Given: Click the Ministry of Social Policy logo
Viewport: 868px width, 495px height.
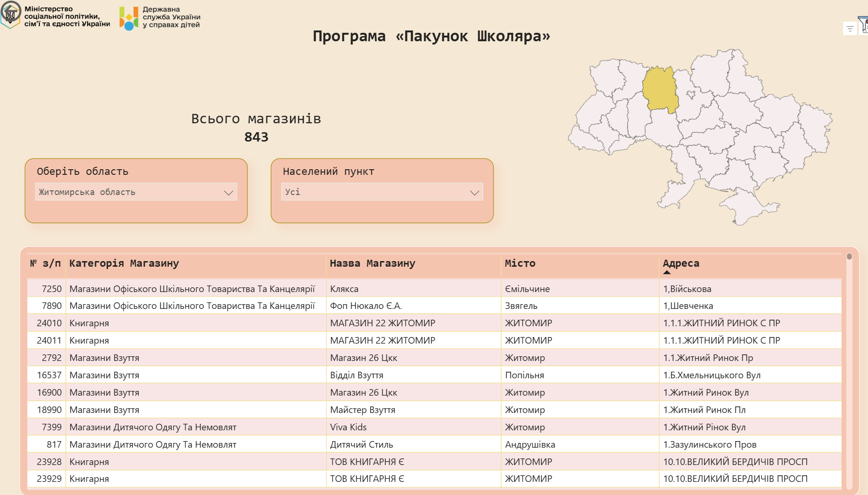Looking at the screenshot, I should pos(11,15).
